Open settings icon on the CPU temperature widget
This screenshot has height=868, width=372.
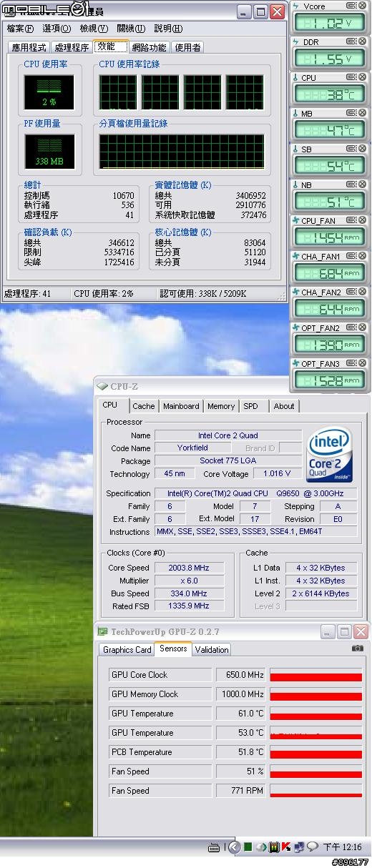351,77
